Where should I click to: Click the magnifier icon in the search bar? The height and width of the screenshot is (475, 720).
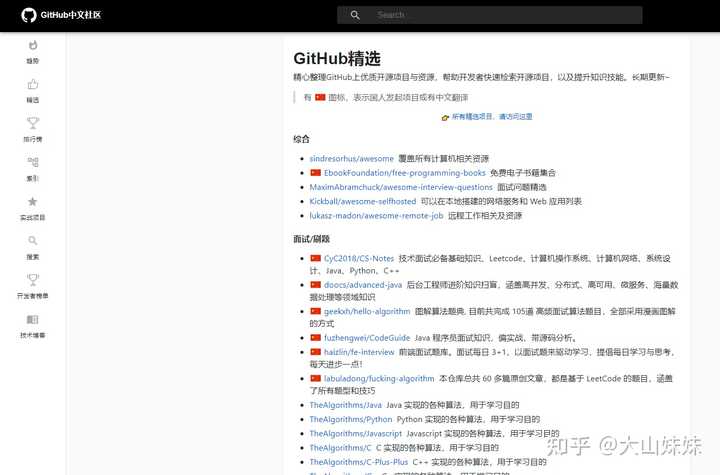coord(355,15)
